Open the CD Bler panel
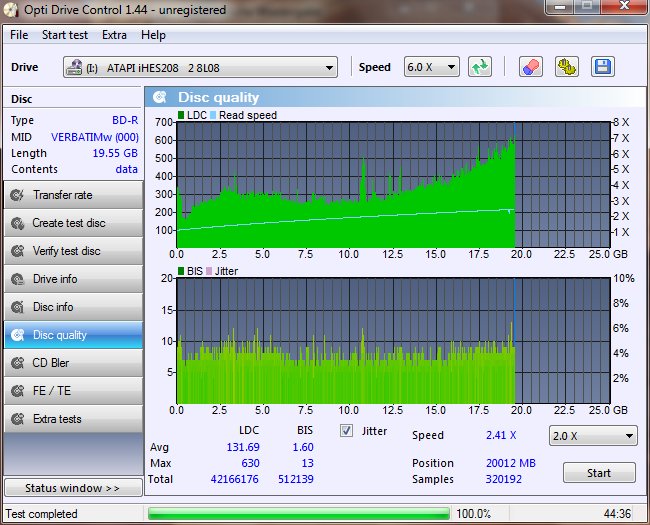The image size is (650, 525). click(73, 363)
